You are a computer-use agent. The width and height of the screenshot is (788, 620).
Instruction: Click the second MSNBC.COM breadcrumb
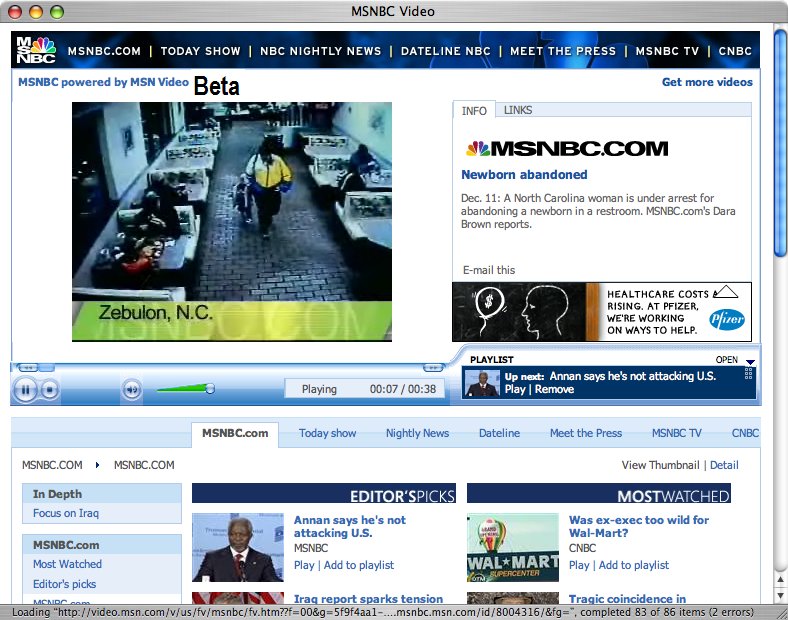pyautogui.click(x=144, y=465)
